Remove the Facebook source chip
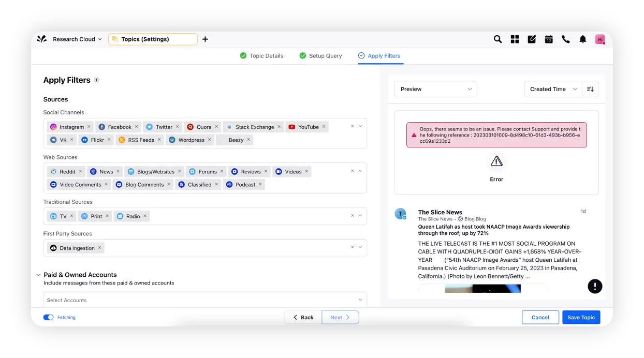Screen dimensions: 644x358 point(137,126)
